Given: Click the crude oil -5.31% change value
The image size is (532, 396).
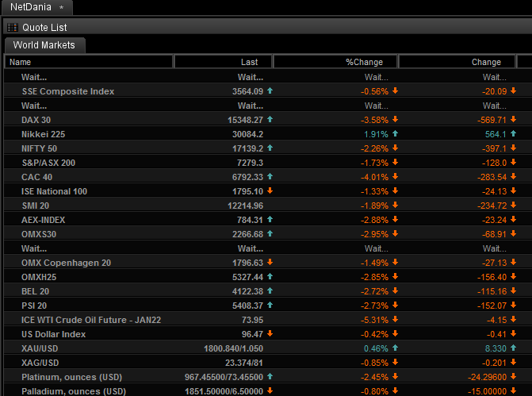Looking at the screenshot, I should pyautogui.click(x=374, y=320).
